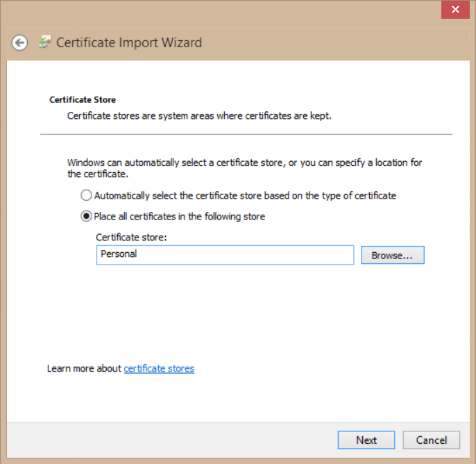
Task: Click the description 'Certificate stores are system areas' text
Action: 199,115
